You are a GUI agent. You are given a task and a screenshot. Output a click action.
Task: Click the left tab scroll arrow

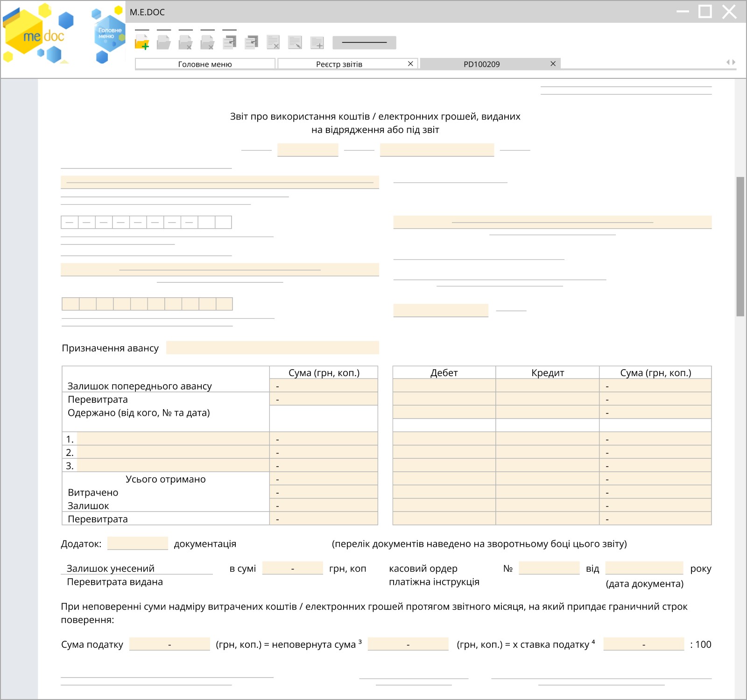[x=728, y=62]
